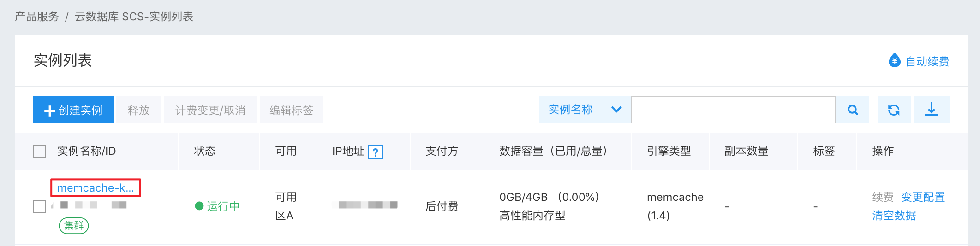Click the 自动续费 water-drop icon

pyautogui.click(x=895, y=60)
